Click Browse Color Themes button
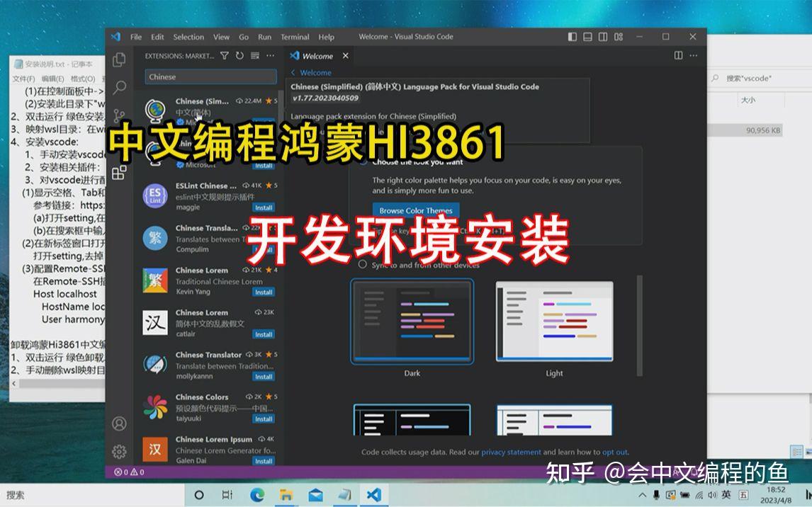This screenshot has width=812, height=507. click(x=416, y=210)
